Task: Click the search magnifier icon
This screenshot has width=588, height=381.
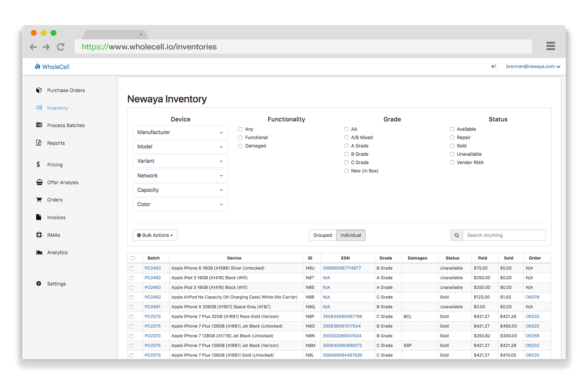Action: coord(457,235)
